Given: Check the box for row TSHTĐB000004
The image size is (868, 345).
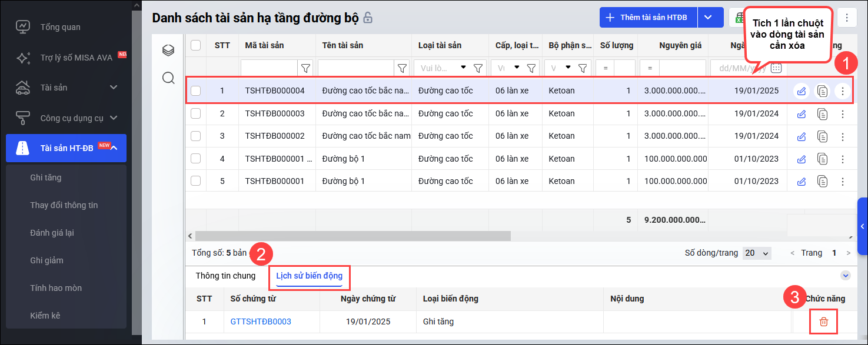Looking at the screenshot, I should pyautogui.click(x=196, y=91).
